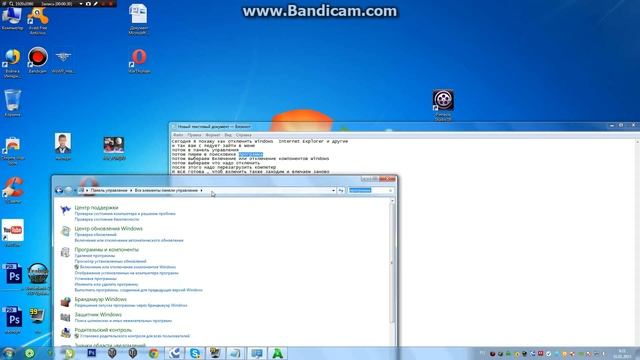This screenshot has width=640, height=360.
Task: Open the Справка menu in Notepad
Action: [x=244, y=135]
